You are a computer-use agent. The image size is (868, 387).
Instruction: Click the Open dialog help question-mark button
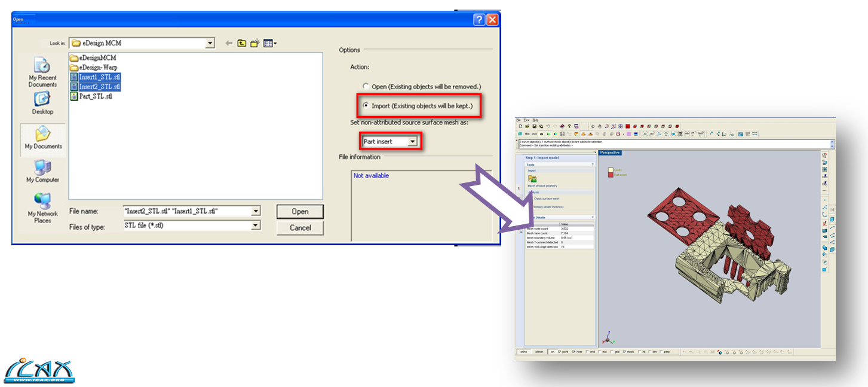pos(479,19)
